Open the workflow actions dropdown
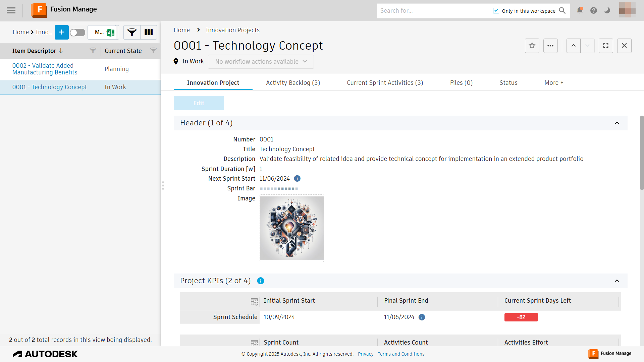Viewport: 644px width, 362px height. [261, 62]
